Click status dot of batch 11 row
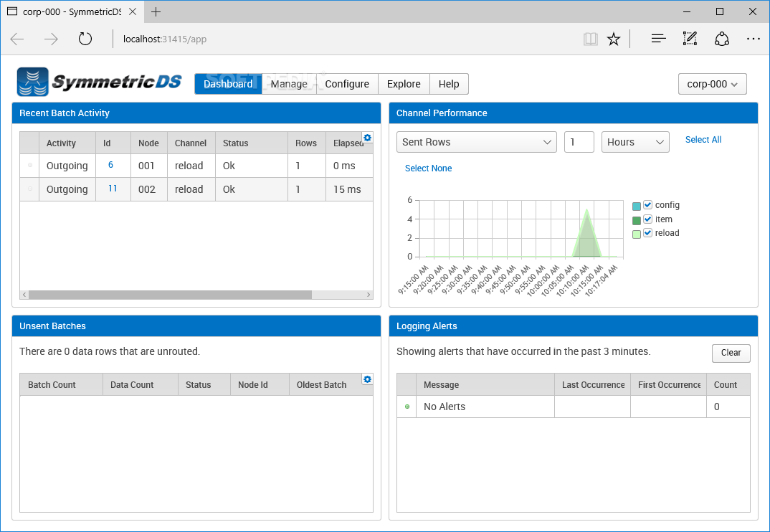This screenshot has width=770, height=532. (30, 189)
